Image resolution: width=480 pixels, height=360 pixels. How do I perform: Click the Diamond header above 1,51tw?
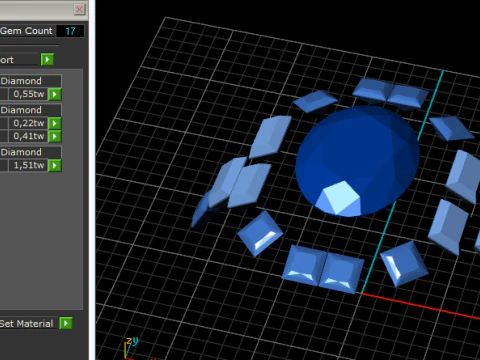(x=31, y=152)
